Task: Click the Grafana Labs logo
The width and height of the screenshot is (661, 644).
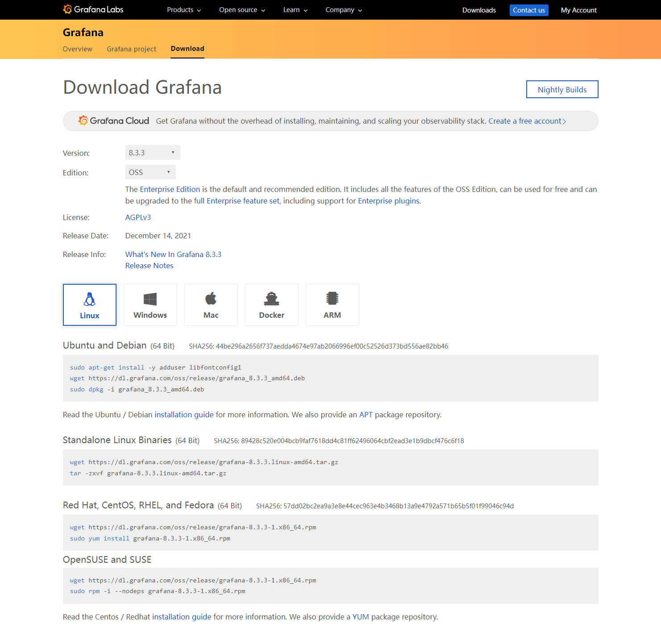Action: (93, 9)
